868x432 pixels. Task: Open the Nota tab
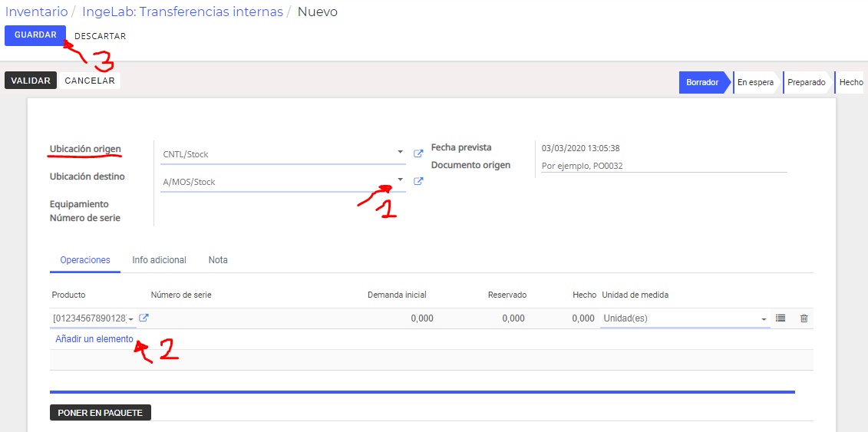218,260
